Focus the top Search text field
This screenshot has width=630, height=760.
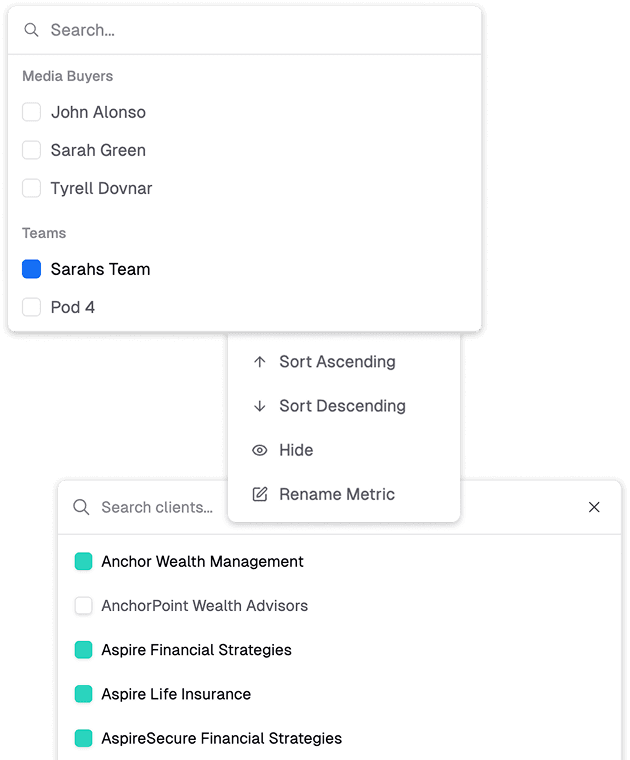pyautogui.click(x=250, y=30)
